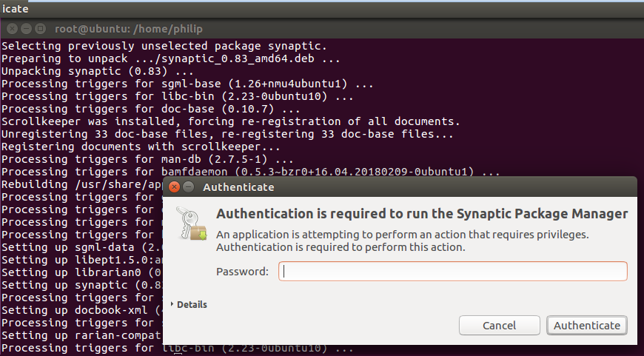Click line 'Setting up librarian0' in terminal
The image size is (644, 356).
click(x=81, y=272)
